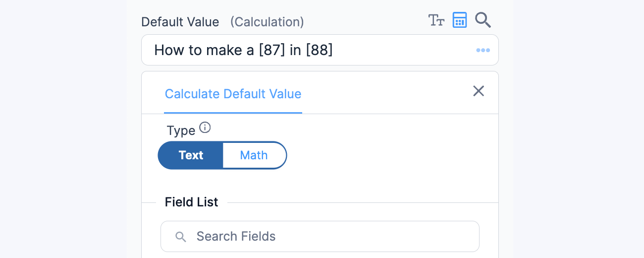This screenshot has width=644, height=258.
Task: Click the Default Value label
Action: click(180, 22)
